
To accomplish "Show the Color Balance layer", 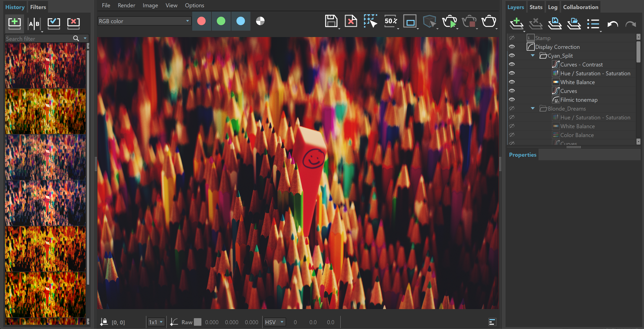I will coord(512,135).
